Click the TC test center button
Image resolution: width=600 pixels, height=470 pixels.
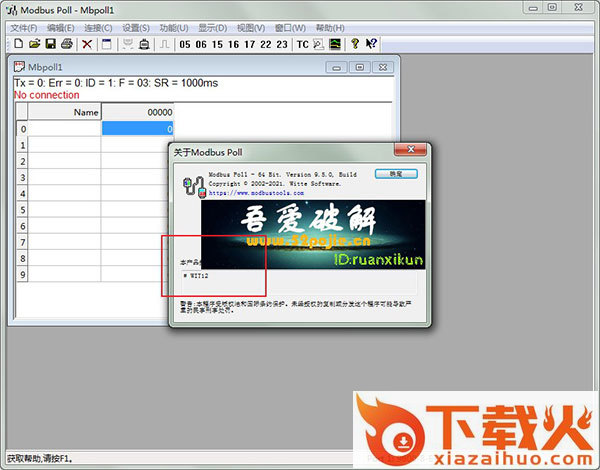point(303,44)
